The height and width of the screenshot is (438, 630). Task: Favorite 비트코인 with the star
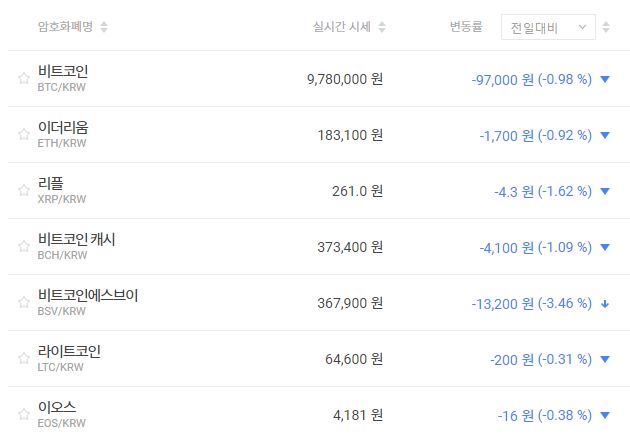point(24,79)
